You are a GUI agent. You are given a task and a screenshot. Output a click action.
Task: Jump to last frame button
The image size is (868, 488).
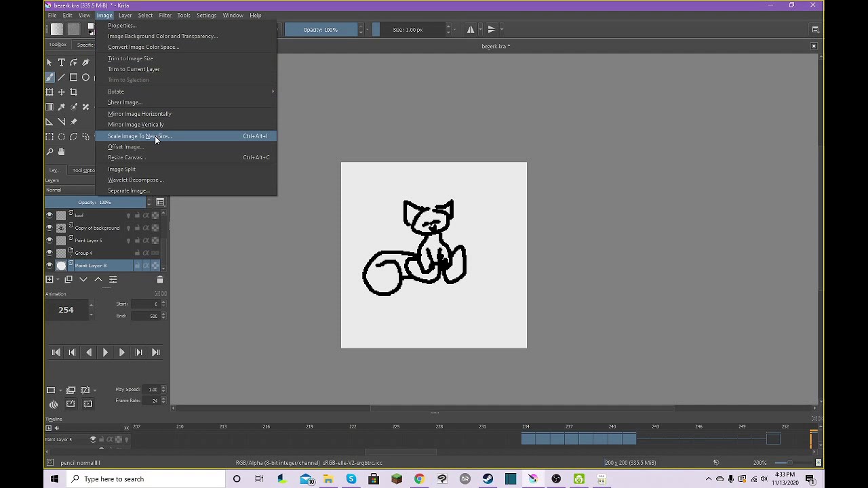click(x=156, y=352)
